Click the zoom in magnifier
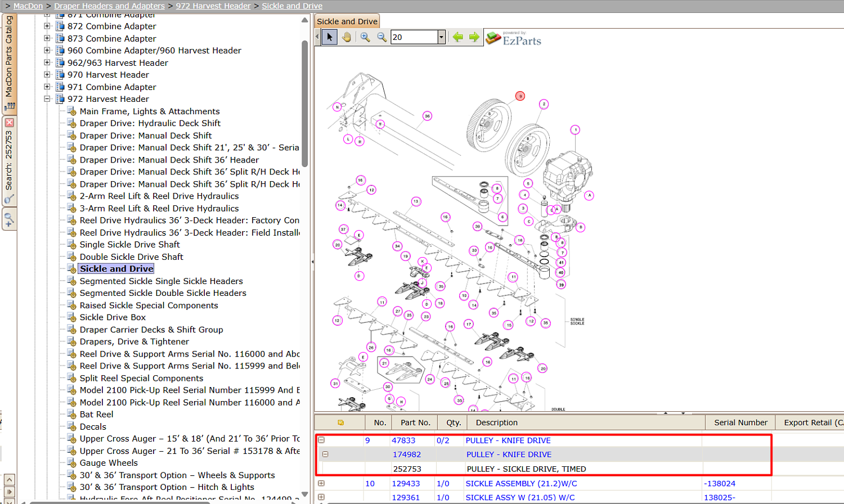The image size is (844, 504). click(365, 37)
